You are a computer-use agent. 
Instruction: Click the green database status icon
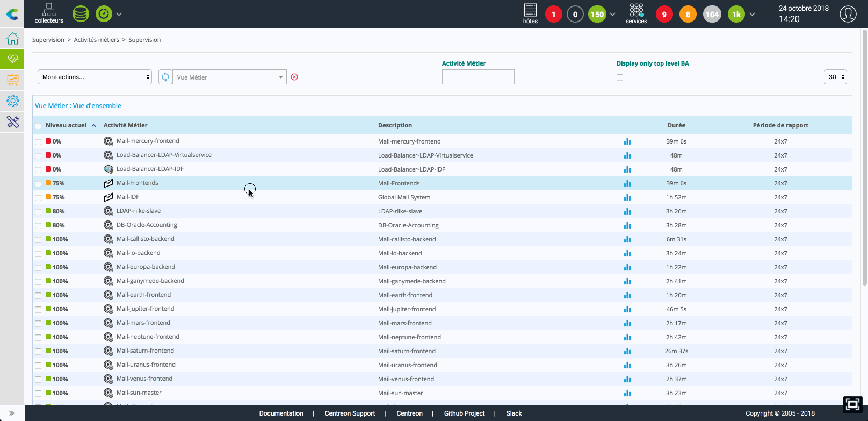(x=81, y=14)
